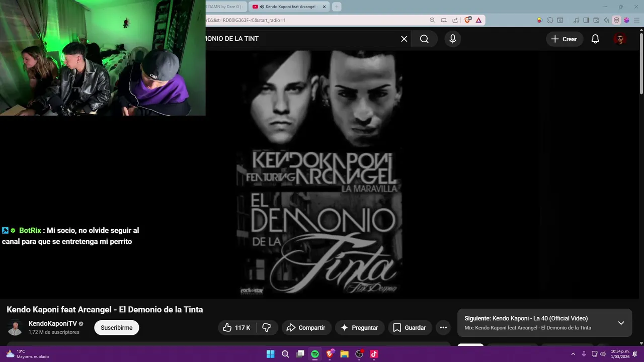Viewport: 644px width, 362px height.
Task: Dislike the video with thumbs down
Action: 267,328
